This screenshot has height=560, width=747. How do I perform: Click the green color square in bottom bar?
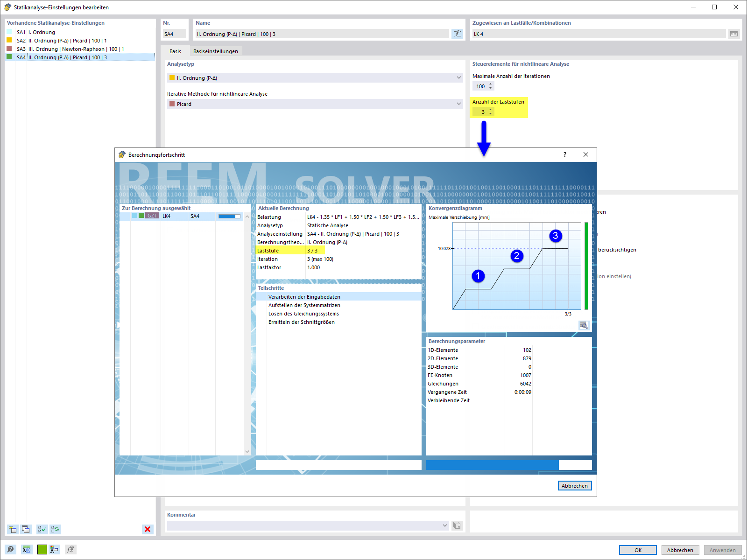(x=42, y=550)
